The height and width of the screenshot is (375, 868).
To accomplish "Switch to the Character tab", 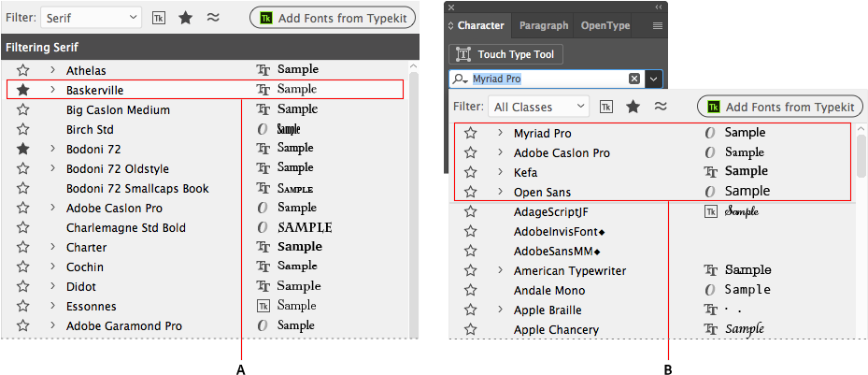I will (480, 25).
